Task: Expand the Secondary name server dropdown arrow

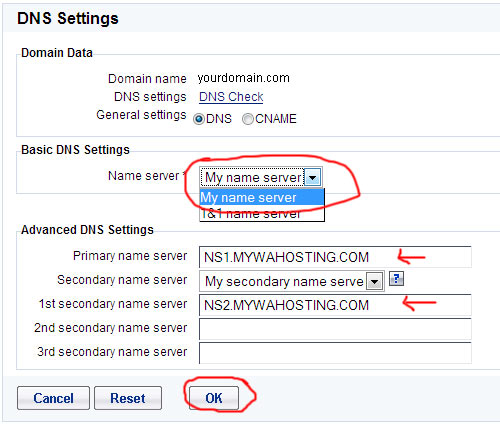Action: coord(375,282)
